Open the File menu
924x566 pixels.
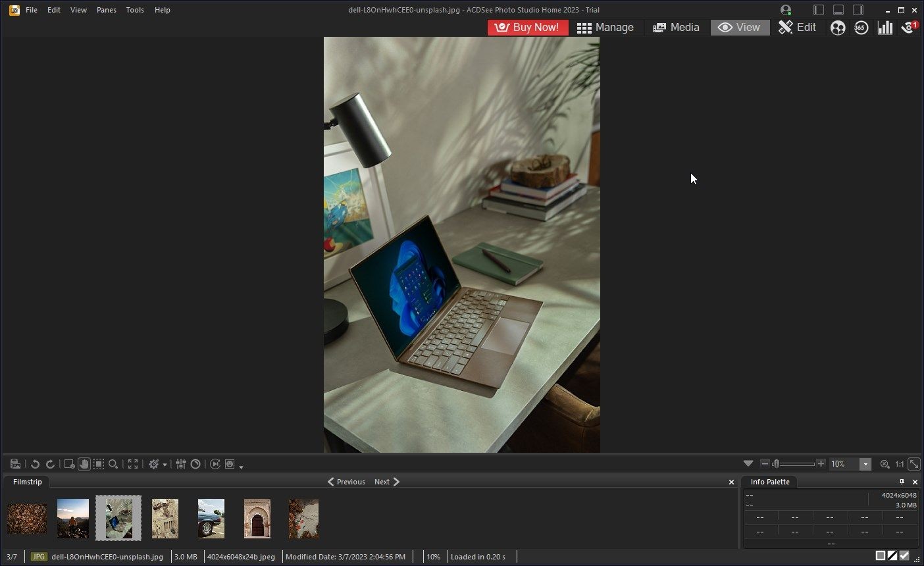(x=32, y=10)
